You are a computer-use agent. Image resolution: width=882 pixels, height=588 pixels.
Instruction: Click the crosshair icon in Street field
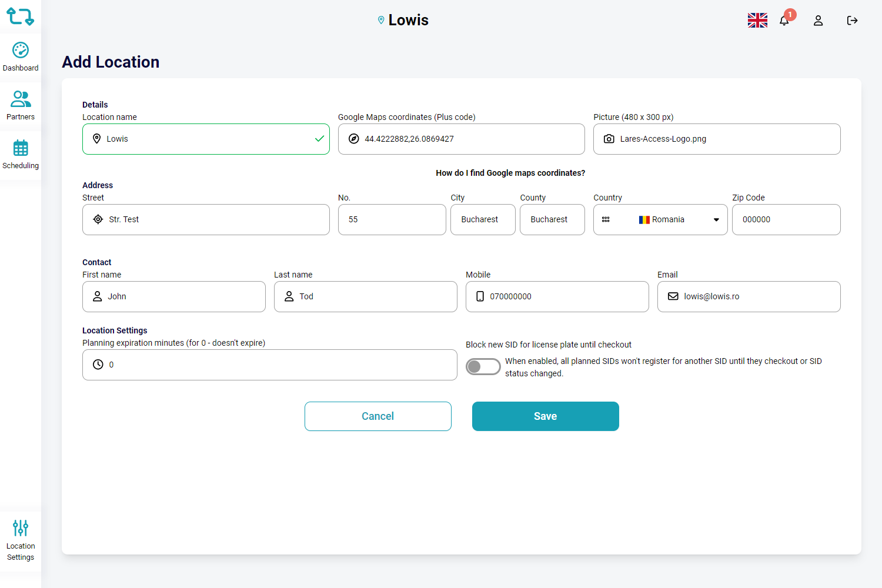(98, 219)
